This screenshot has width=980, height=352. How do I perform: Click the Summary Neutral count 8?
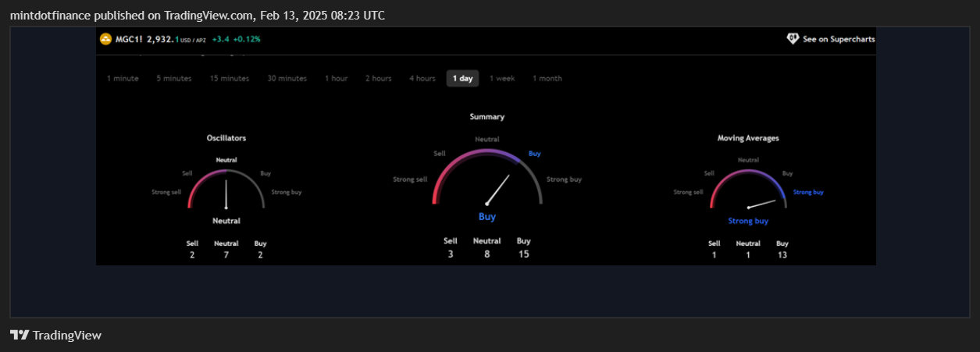487,254
